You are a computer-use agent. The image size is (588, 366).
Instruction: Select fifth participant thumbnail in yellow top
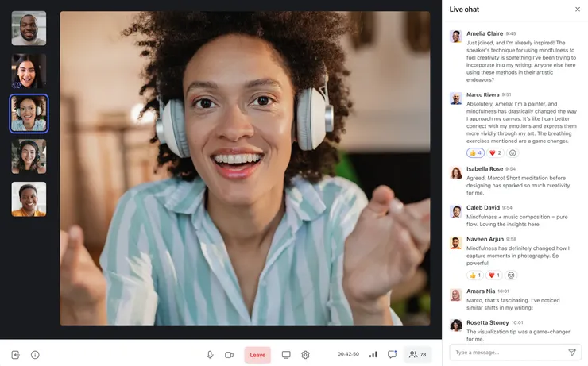[x=29, y=199]
